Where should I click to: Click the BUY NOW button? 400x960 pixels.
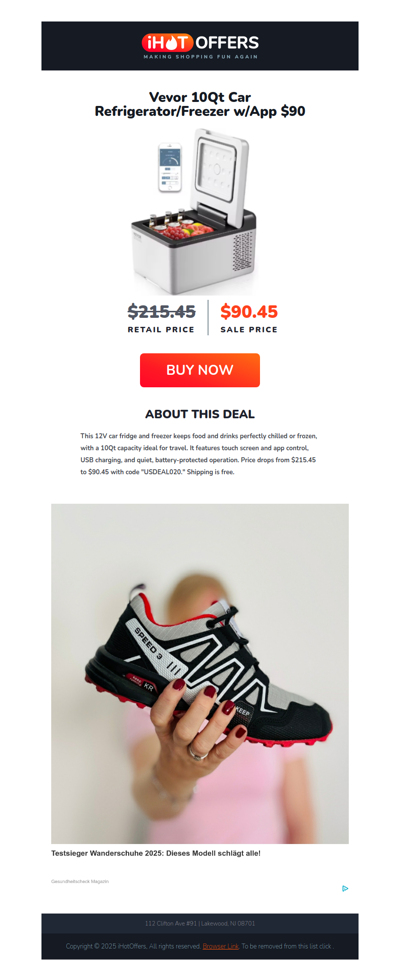tap(200, 370)
